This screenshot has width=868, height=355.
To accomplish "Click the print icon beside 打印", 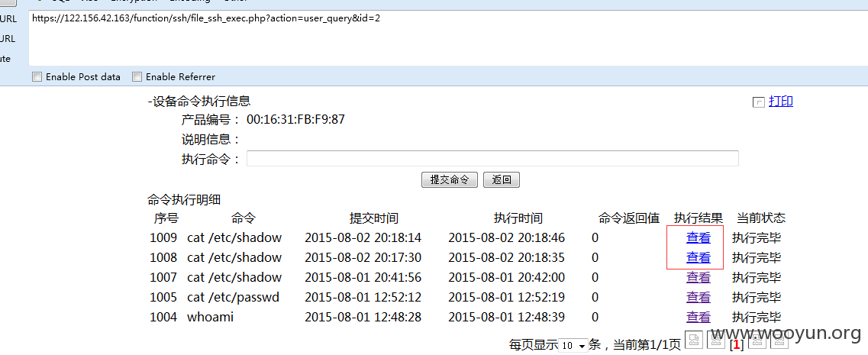I will click(x=758, y=102).
